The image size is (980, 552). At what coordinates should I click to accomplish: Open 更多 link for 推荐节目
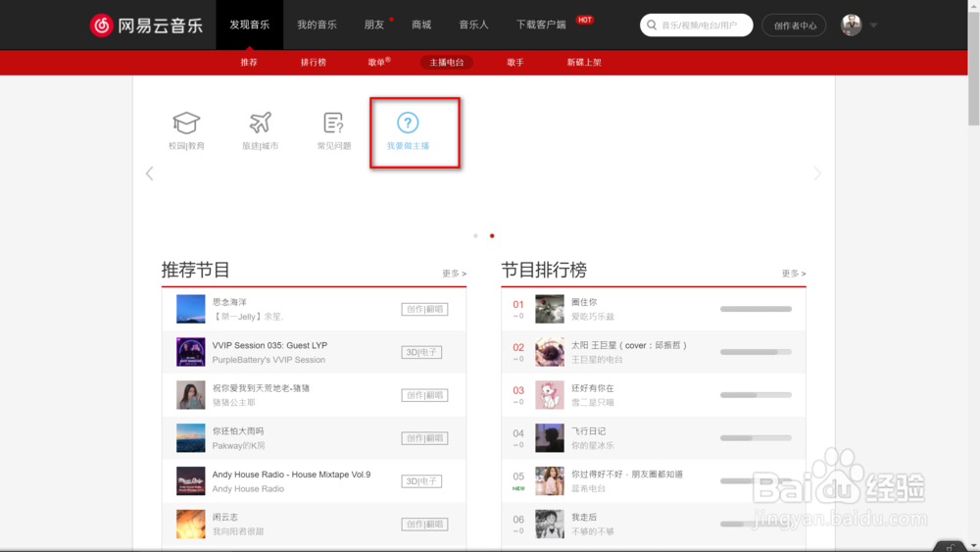coord(454,274)
